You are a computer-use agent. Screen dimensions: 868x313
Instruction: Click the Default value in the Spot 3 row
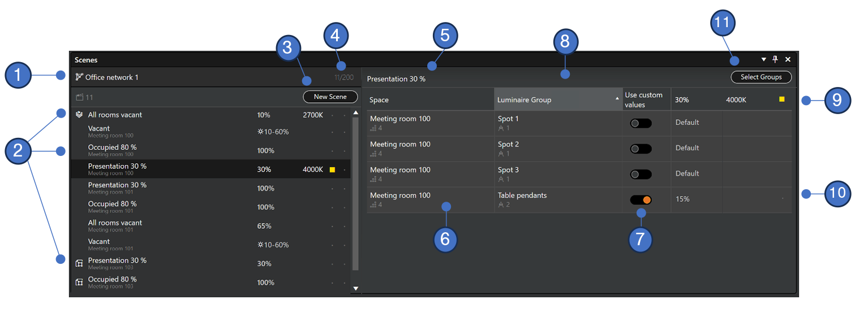687,173
